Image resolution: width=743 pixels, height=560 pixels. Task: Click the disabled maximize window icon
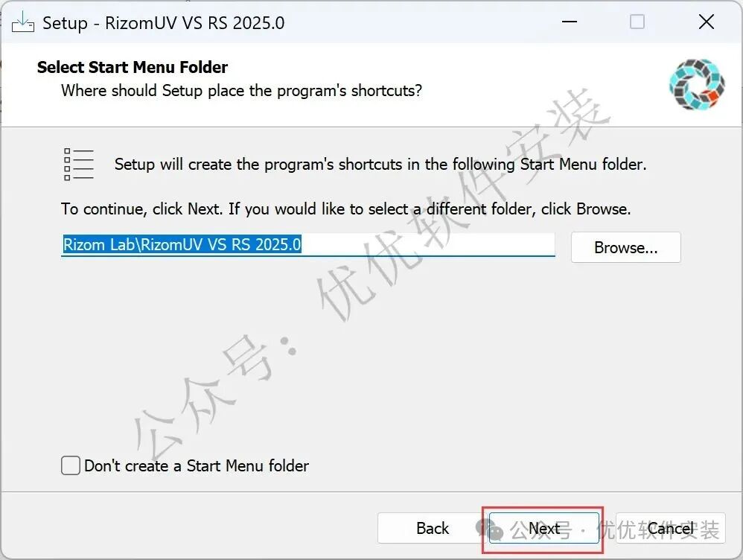tap(637, 22)
